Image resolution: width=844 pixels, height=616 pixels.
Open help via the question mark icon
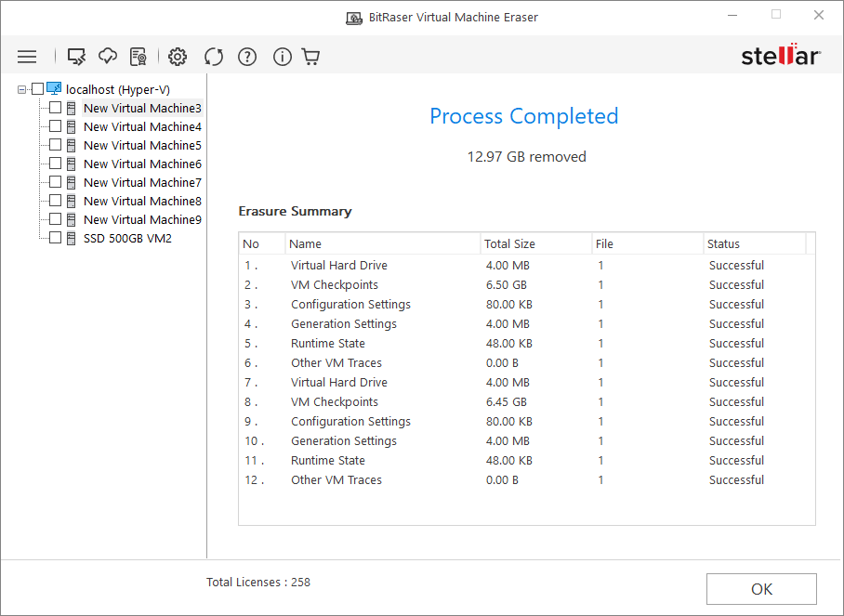coord(247,57)
